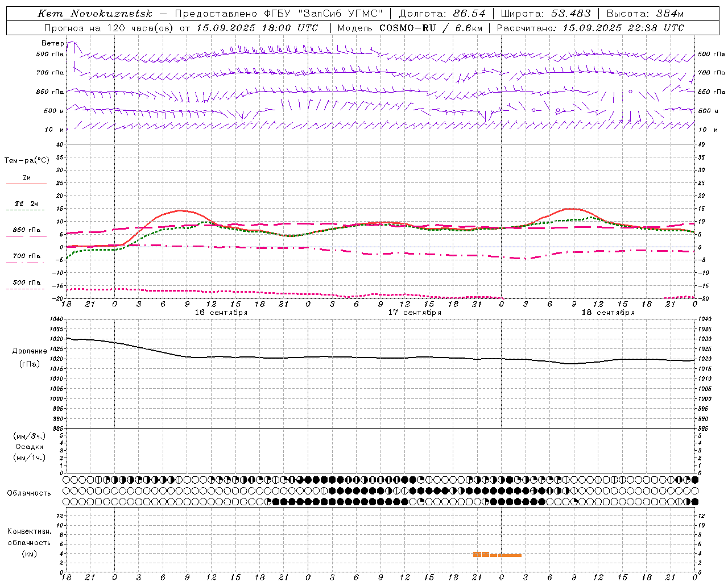Viewport: 728px width, 582px height.
Task: Click the '(км)' unit under convective cloudiness
Action: (29, 554)
